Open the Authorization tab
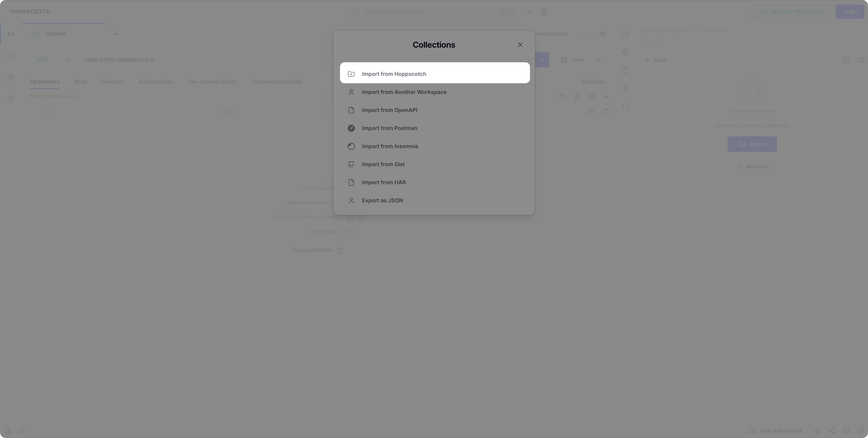 pyautogui.click(x=156, y=82)
